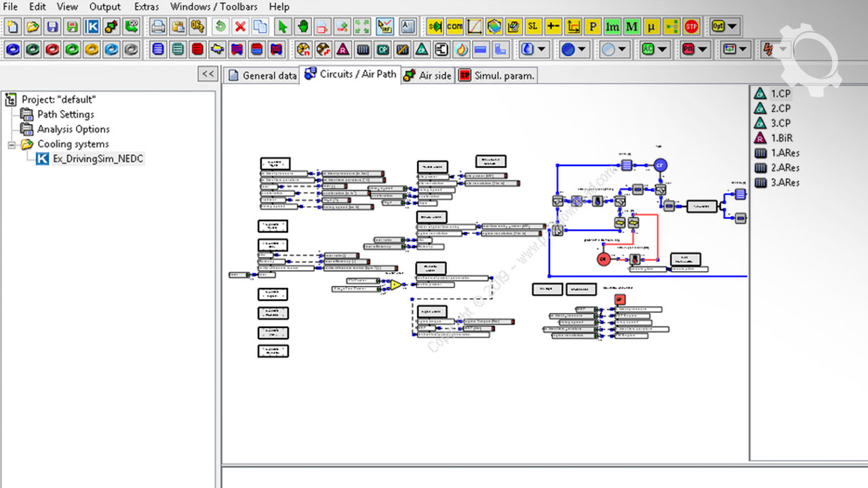Click the red STP stop icon
The image size is (868, 488).
[691, 27]
